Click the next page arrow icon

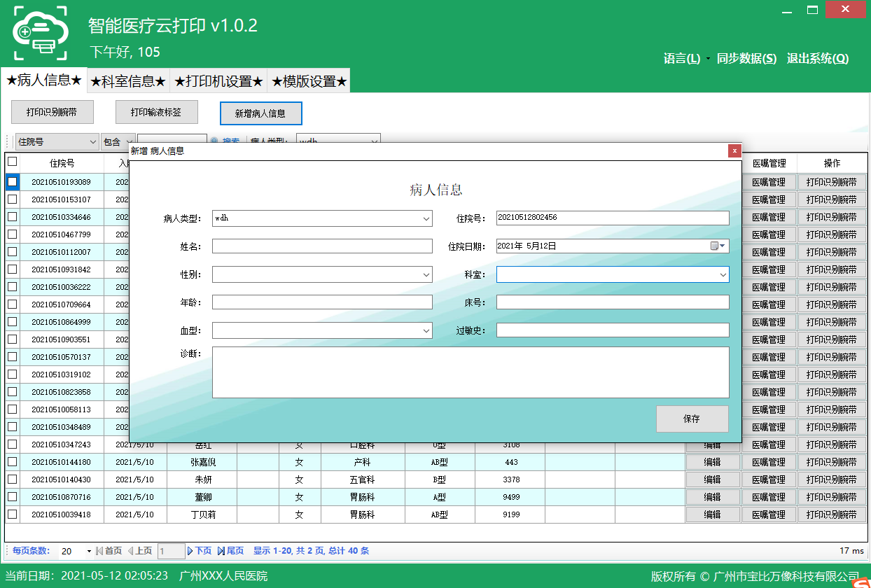tap(190, 551)
